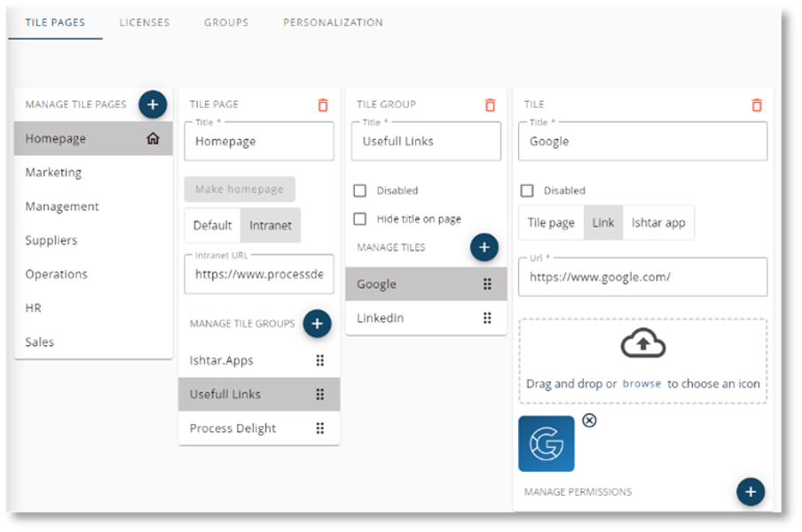
Task: Switch to the Personalization tab
Action: [x=333, y=22]
